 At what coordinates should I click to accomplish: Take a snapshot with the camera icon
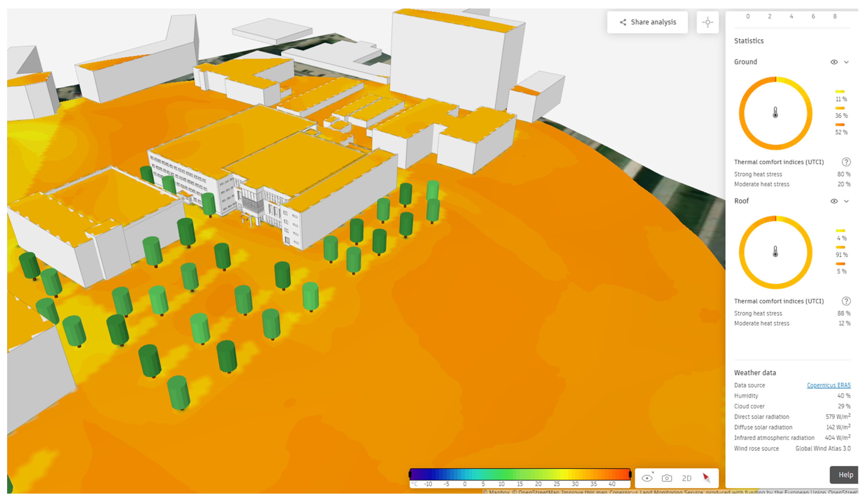(667, 478)
